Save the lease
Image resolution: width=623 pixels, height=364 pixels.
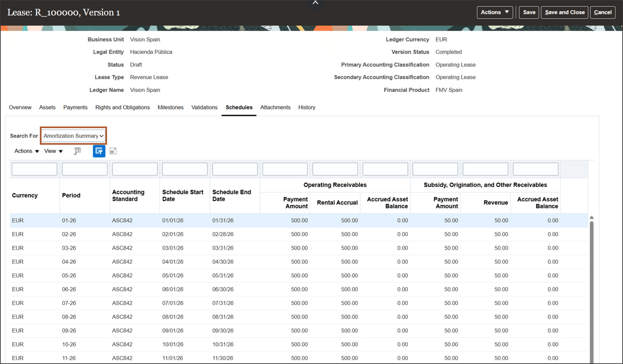[529, 12]
